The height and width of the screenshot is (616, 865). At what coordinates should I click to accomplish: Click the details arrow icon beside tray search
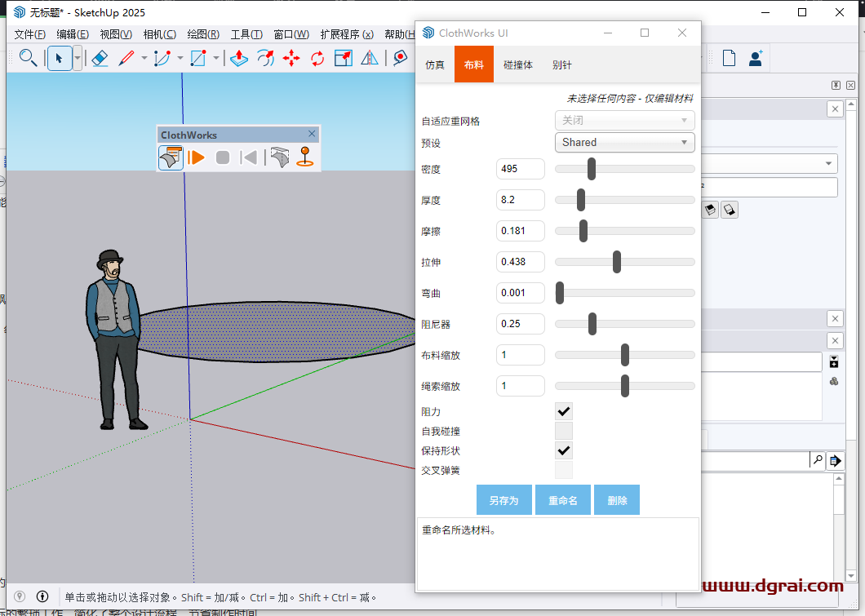click(x=836, y=460)
